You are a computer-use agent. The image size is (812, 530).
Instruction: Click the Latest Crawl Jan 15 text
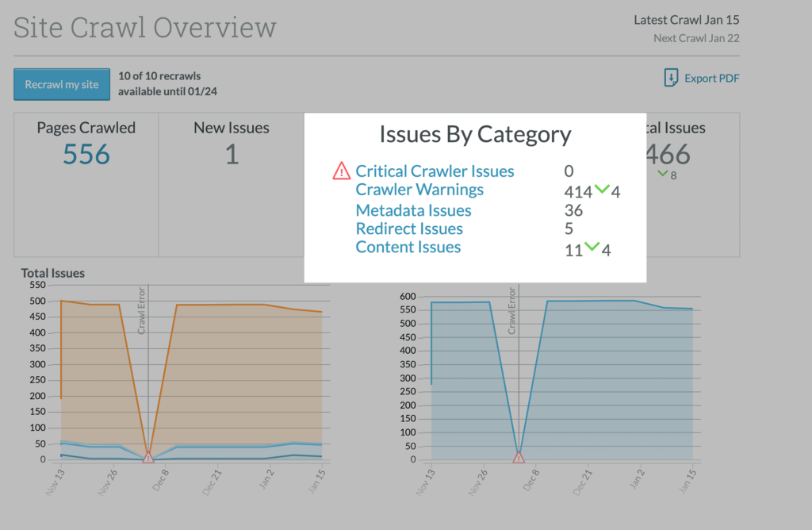coord(687,20)
